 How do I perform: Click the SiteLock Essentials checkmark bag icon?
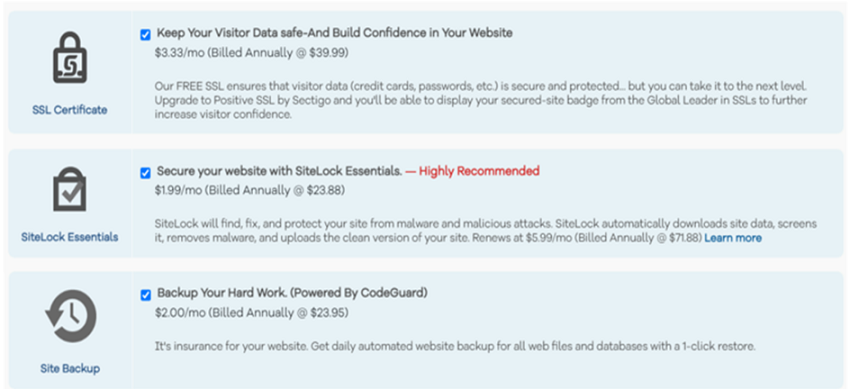coord(69,190)
